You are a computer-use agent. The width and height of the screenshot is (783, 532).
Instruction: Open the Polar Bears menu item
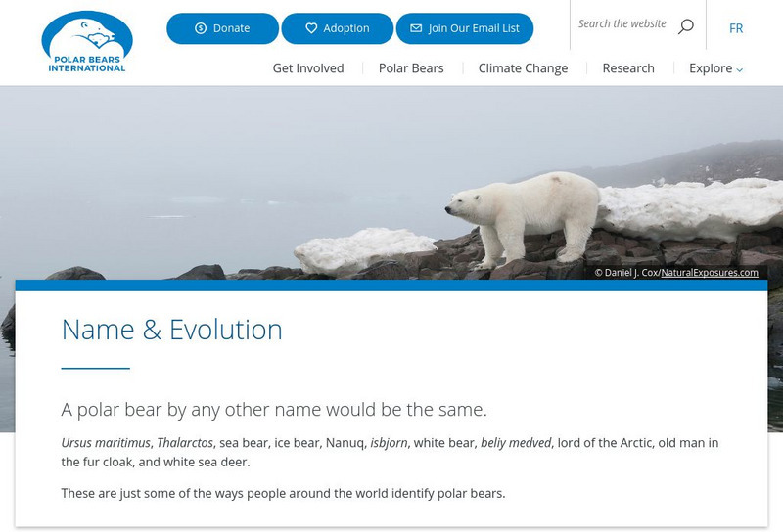[411, 68]
